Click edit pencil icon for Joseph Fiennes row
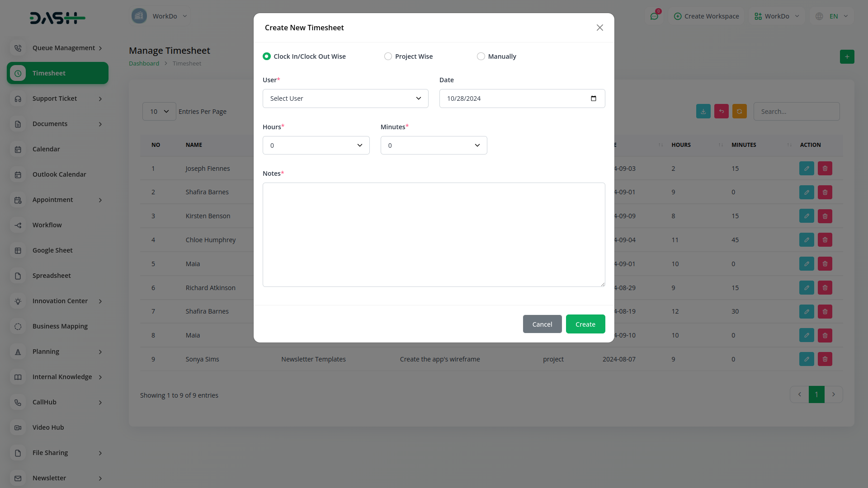The width and height of the screenshot is (868, 488). coord(806,169)
